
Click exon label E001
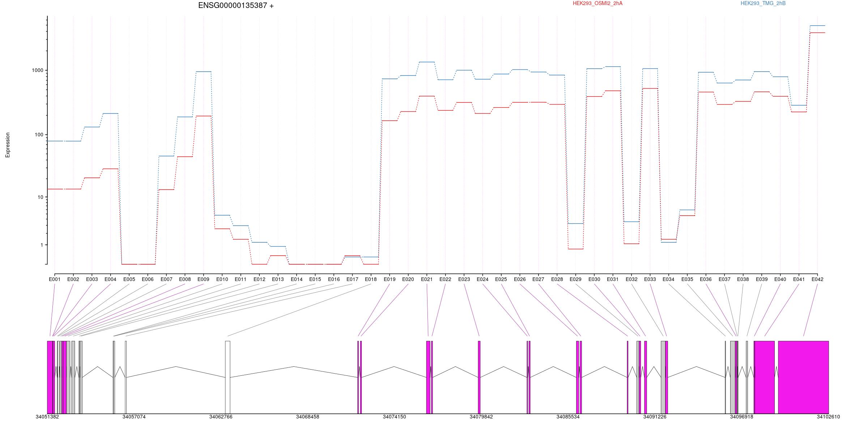coord(55,279)
